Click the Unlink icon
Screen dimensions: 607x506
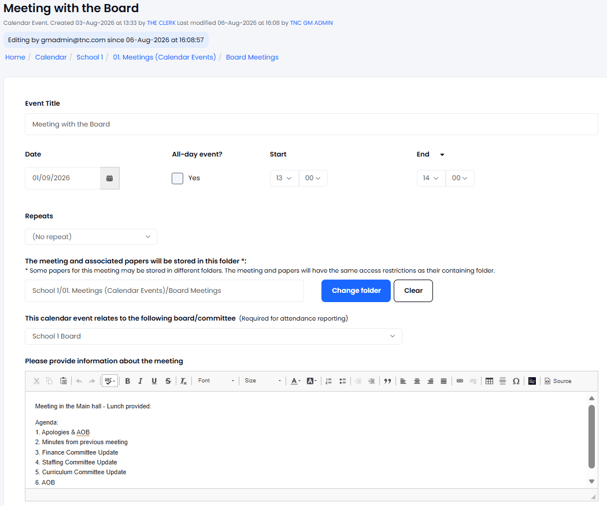(x=473, y=381)
